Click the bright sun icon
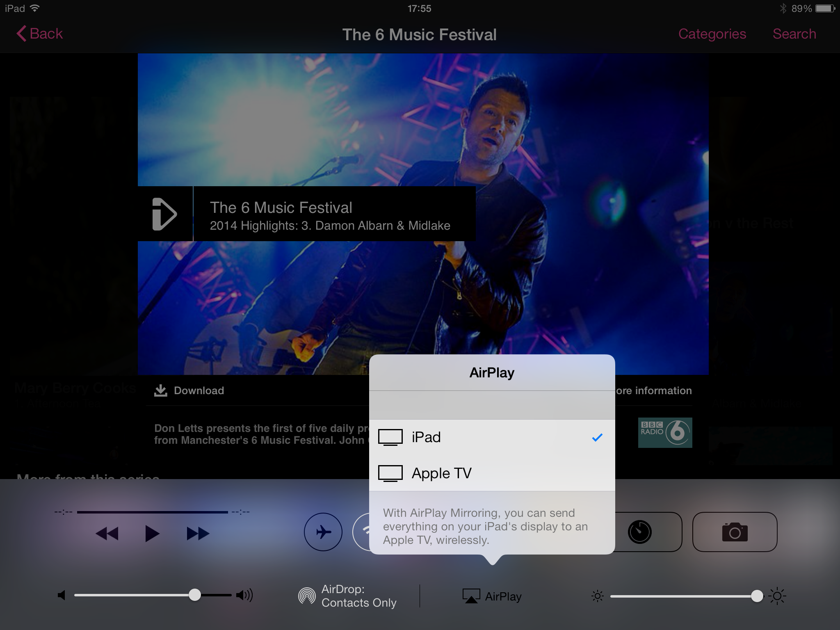This screenshot has width=840, height=630. tap(777, 596)
